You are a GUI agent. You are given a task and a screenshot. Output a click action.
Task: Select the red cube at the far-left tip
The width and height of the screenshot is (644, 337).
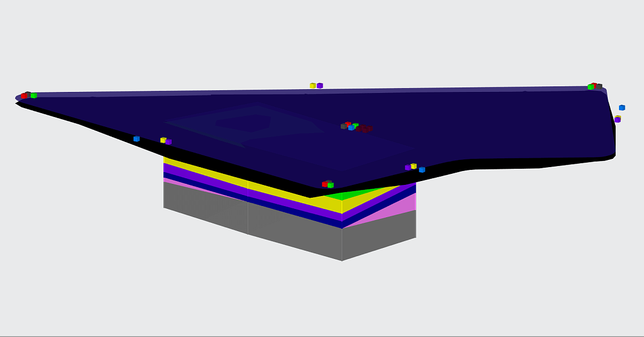pyautogui.click(x=24, y=96)
